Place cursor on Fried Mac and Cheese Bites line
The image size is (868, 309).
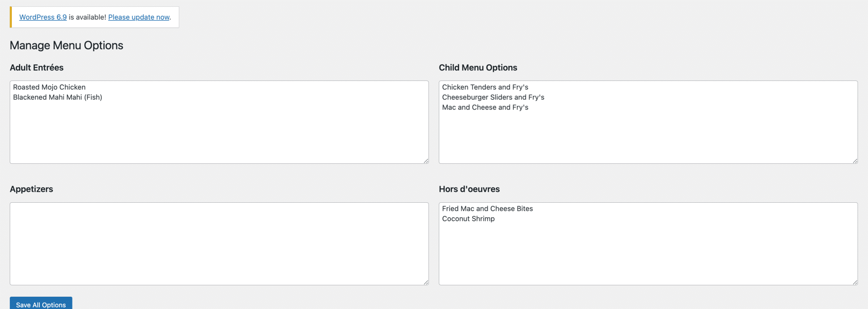(487, 209)
